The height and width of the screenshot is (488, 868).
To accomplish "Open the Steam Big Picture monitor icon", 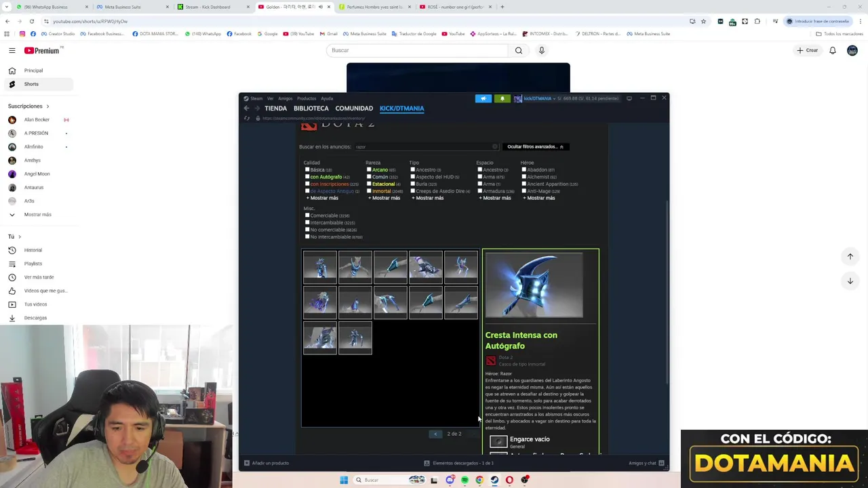I will tap(629, 98).
